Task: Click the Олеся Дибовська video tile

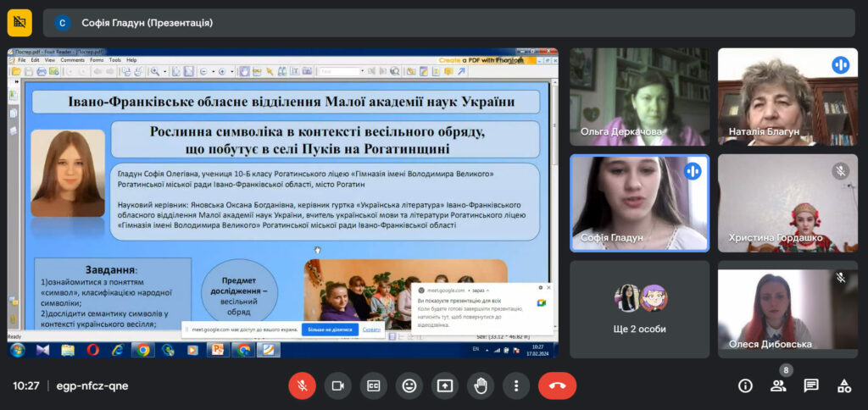Action: (787, 308)
